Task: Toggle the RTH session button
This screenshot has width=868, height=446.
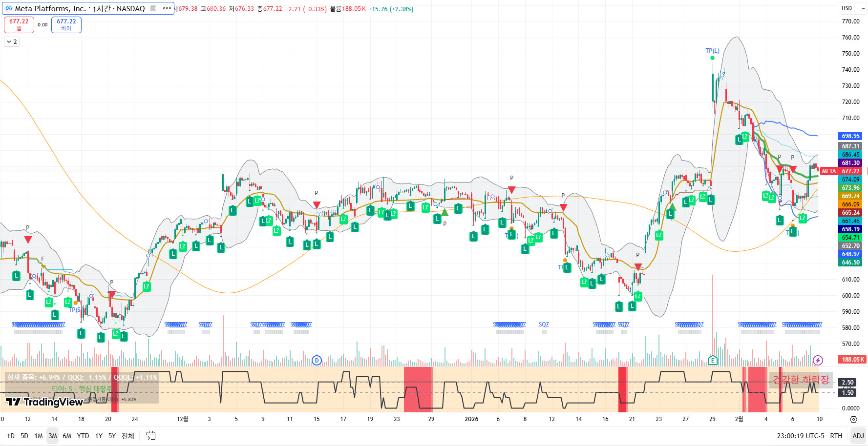Action: click(x=836, y=436)
